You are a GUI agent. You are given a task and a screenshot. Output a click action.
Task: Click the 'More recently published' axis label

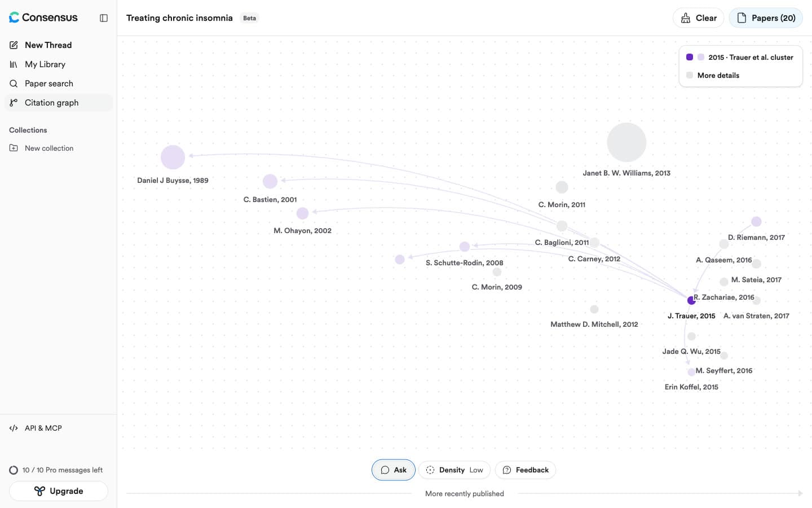coord(465,494)
